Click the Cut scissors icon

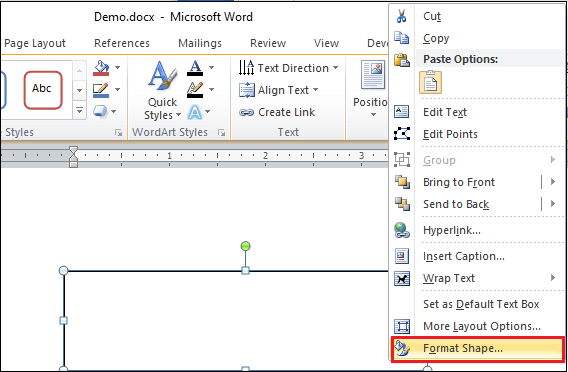401,16
